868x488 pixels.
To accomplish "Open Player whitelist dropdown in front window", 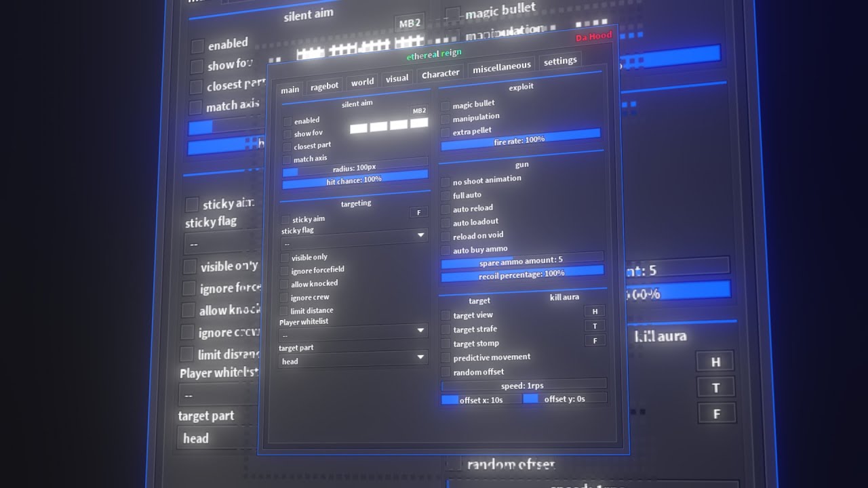I will pyautogui.click(x=353, y=332).
